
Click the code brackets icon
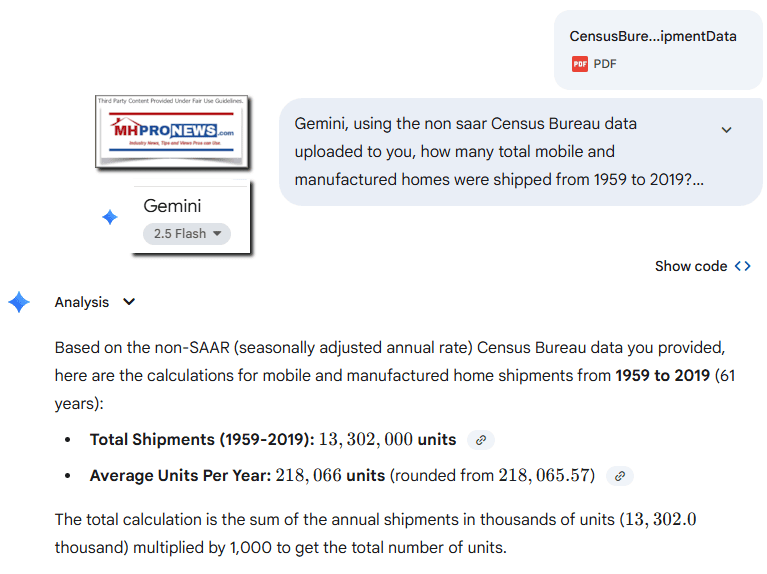pyautogui.click(x=742, y=266)
